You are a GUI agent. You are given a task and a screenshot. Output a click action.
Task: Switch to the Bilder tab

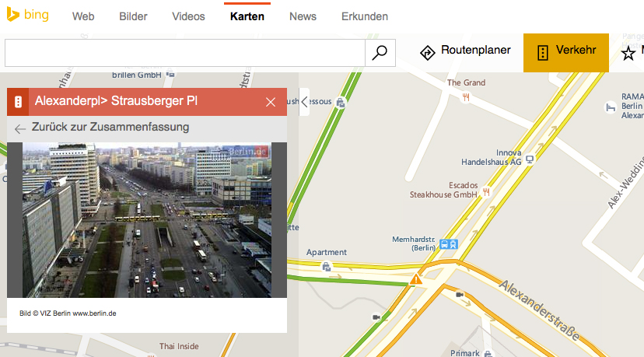[x=133, y=16]
